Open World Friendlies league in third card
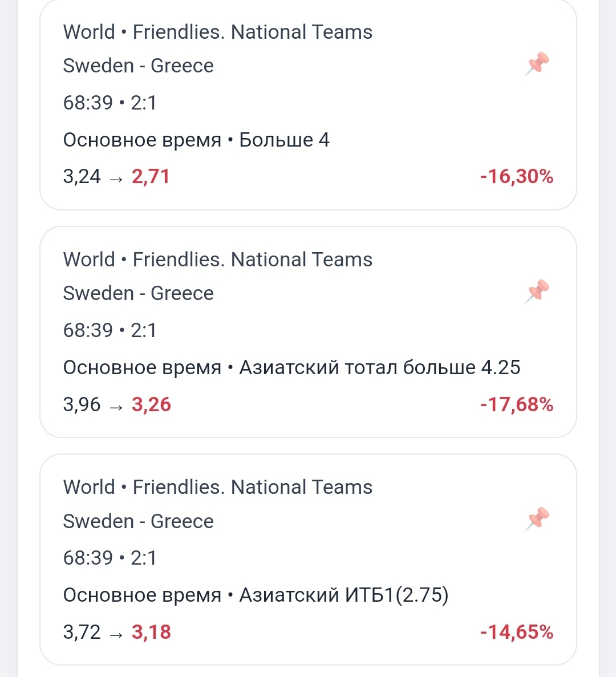Screen dimensions: 616x677 (x=217, y=487)
